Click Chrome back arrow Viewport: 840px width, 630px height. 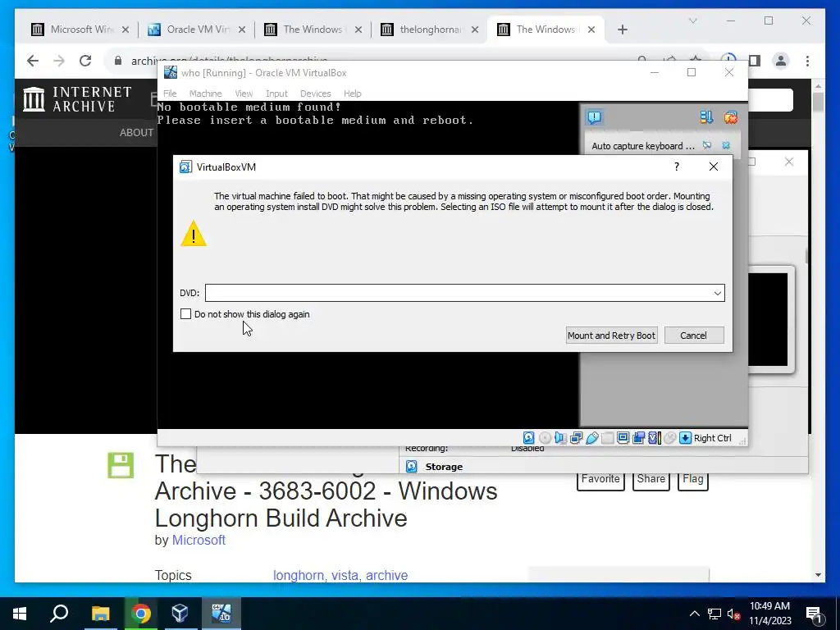pyautogui.click(x=33, y=61)
